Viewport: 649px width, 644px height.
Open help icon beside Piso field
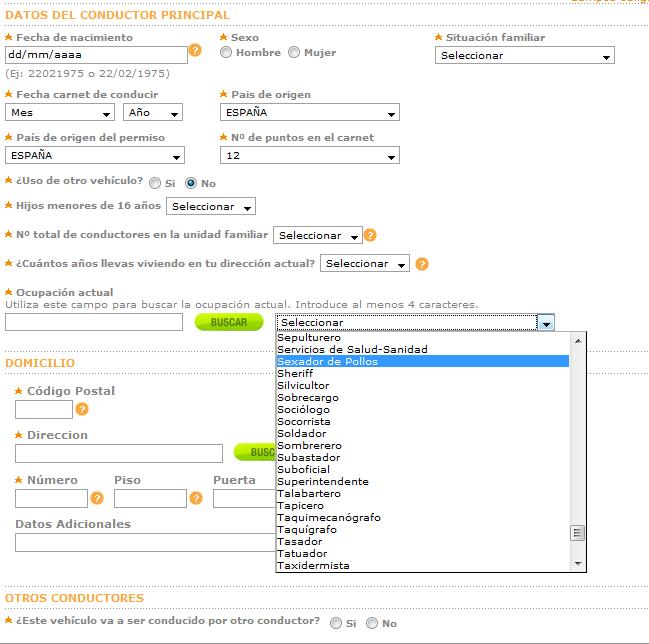coord(196,498)
